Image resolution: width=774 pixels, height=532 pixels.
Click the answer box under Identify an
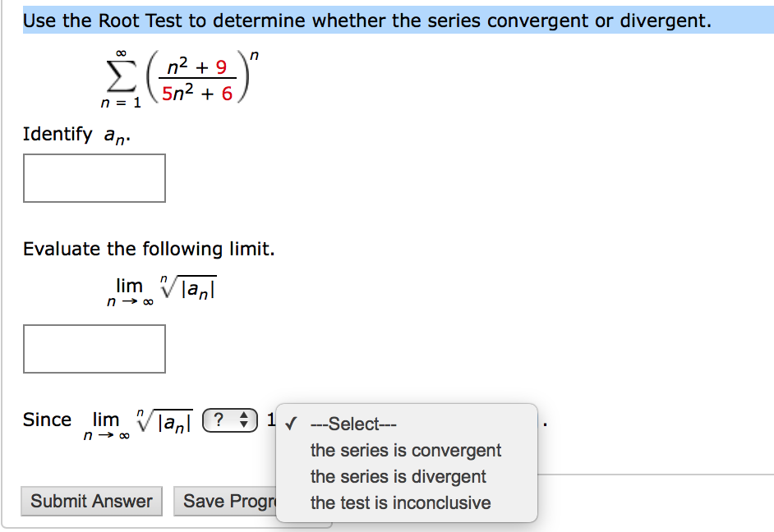[x=94, y=177]
